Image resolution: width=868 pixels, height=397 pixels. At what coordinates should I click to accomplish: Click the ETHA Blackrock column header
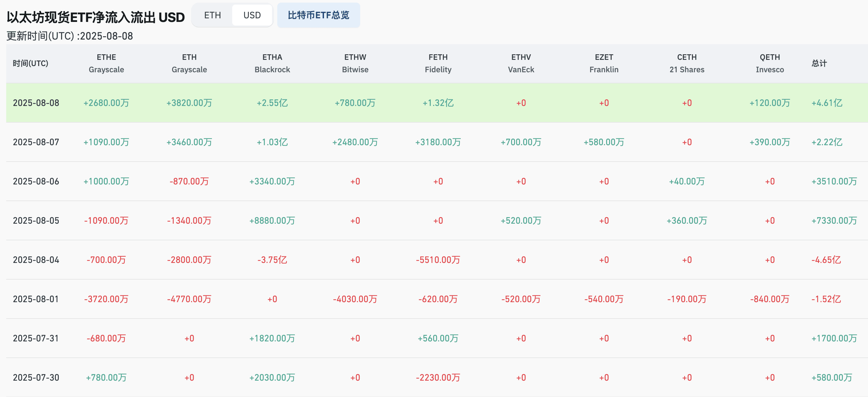click(x=272, y=63)
